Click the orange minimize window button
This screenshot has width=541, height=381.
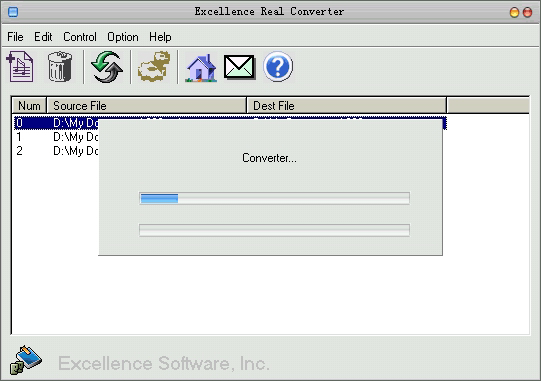pos(514,12)
